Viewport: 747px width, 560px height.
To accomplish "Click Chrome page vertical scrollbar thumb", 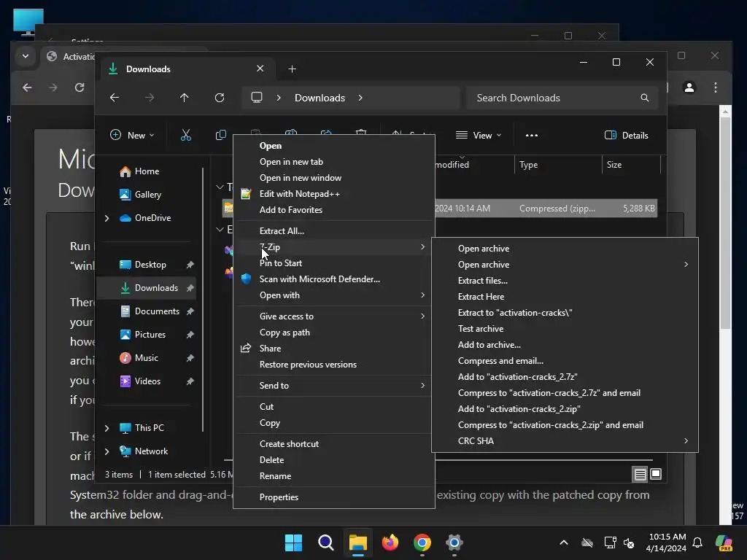I will [725, 223].
